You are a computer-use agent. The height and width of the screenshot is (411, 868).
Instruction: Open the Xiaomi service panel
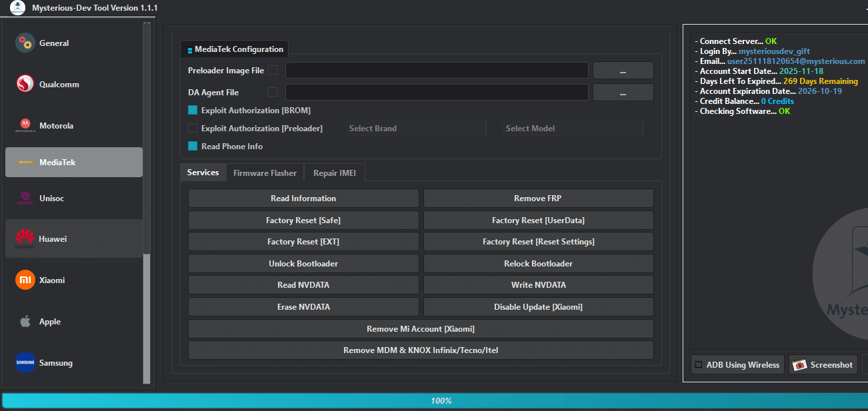73,280
